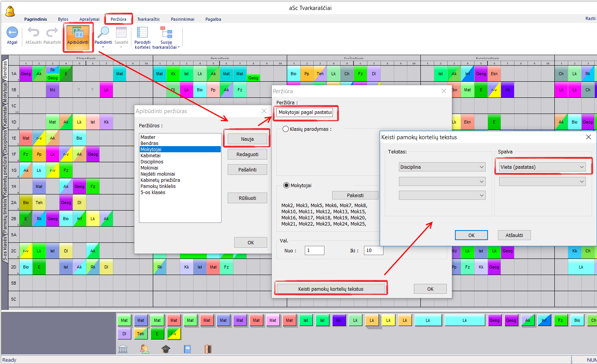The height and width of the screenshot is (364, 597).
Task: Click the Nauja button
Action: [247, 139]
